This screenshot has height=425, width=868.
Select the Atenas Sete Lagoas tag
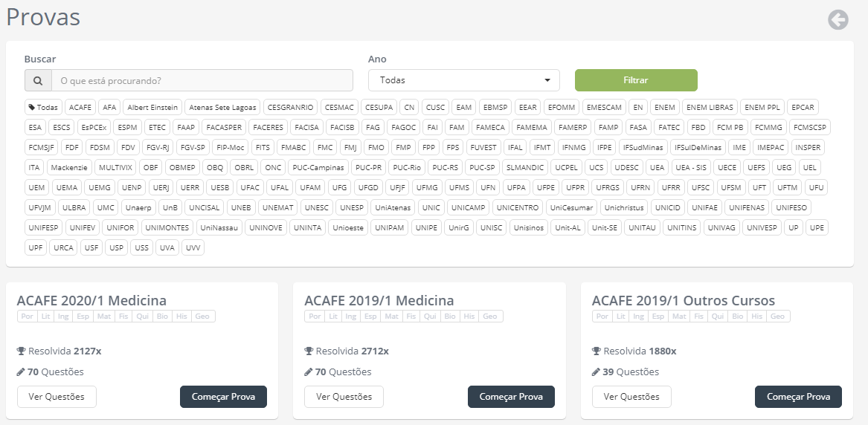pos(222,107)
